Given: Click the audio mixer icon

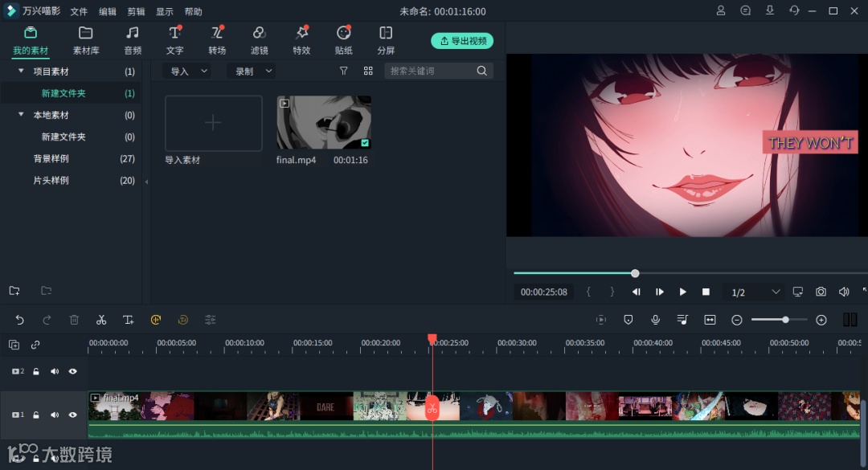Looking at the screenshot, I should coord(682,320).
